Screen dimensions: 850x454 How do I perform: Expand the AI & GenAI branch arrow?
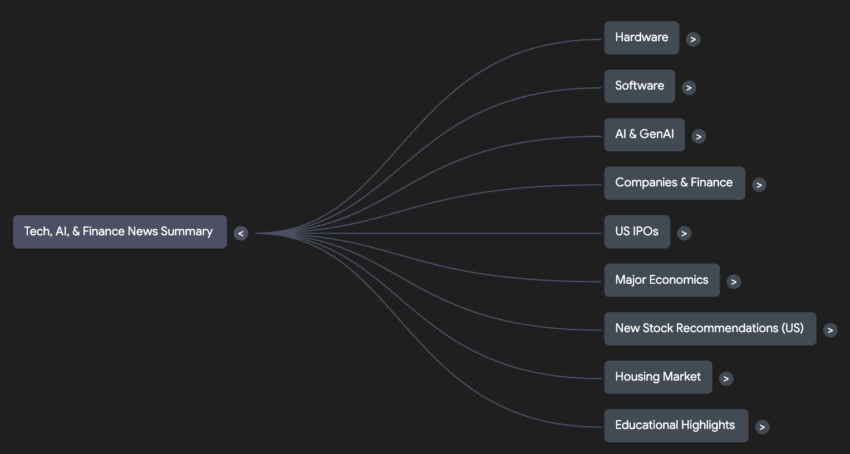click(x=698, y=136)
